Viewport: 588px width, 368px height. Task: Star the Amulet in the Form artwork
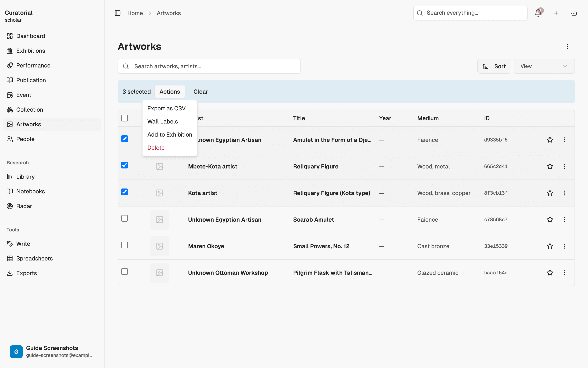[550, 140]
